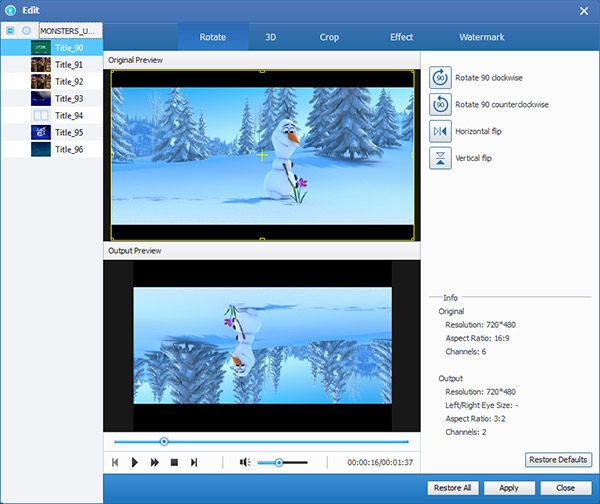Click the Rotate 90 counterclockwise label
This screenshot has height=504, width=600.
(x=502, y=104)
